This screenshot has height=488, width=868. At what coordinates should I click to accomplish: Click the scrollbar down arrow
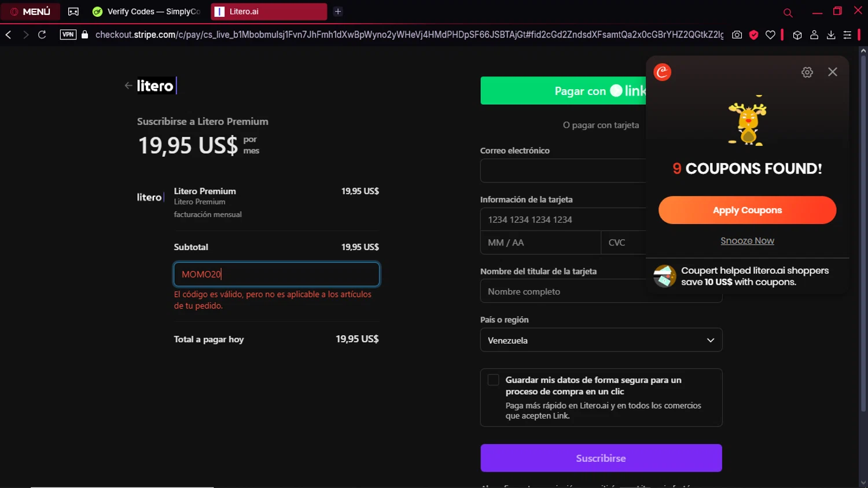click(x=863, y=483)
